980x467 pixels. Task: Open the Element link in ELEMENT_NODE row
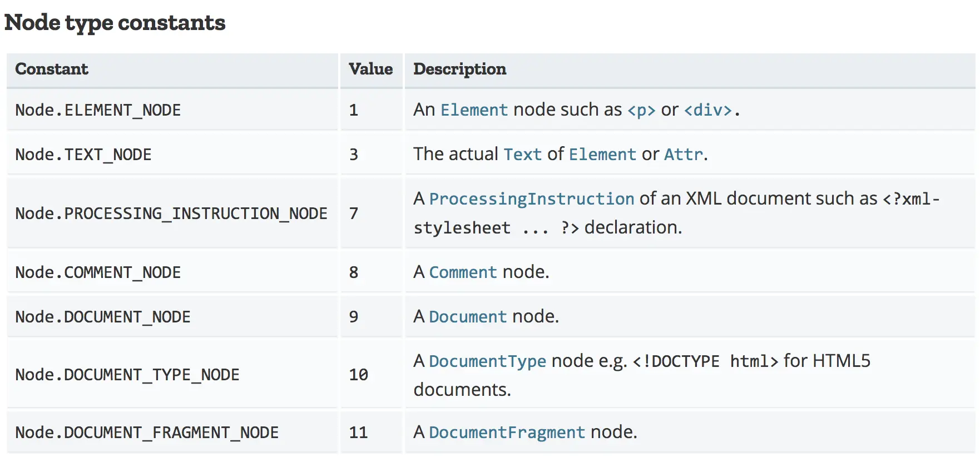(474, 110)
